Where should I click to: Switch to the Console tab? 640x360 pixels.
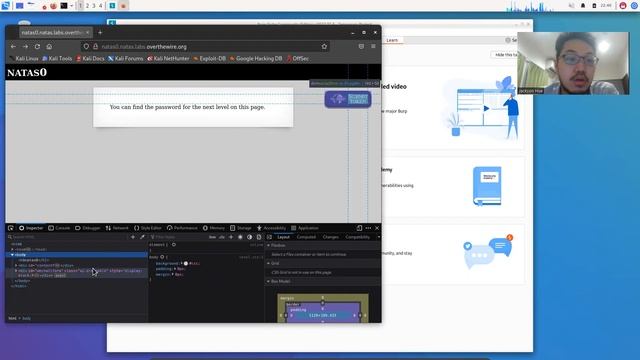tap(59, 228)
